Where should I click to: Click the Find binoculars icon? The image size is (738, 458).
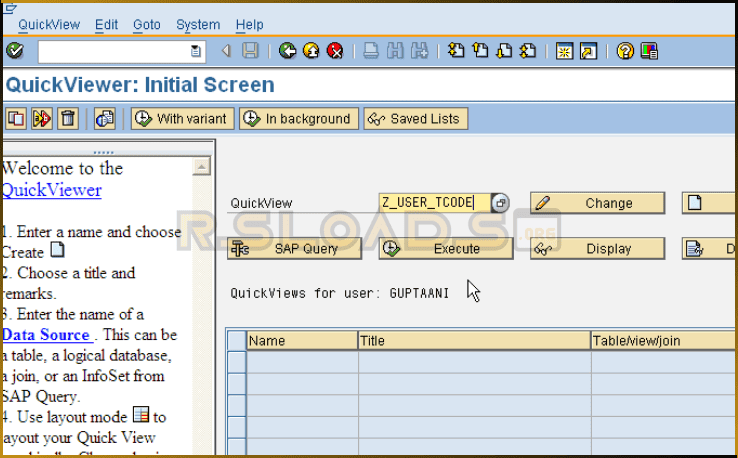click(395, 51)
